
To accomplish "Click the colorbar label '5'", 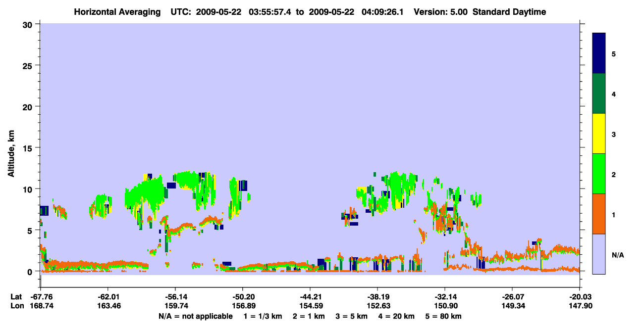I will (614, 53).
